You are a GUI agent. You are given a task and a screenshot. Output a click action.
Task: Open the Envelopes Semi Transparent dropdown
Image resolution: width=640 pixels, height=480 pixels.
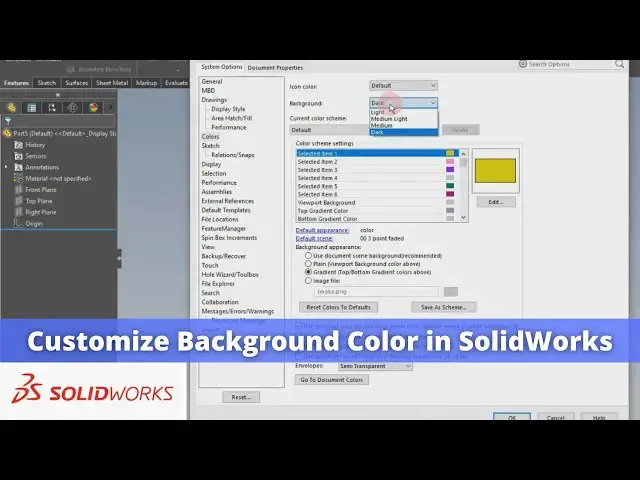tap(375, 366)
